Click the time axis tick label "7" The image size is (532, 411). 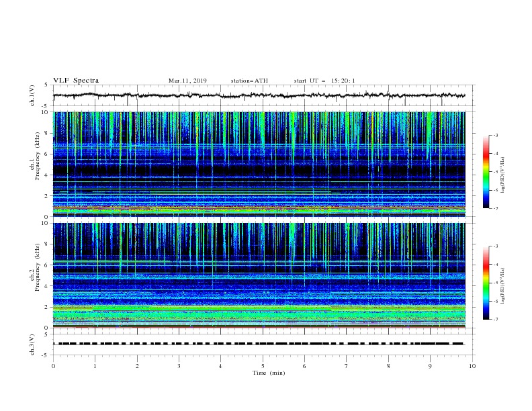(347, 366)
